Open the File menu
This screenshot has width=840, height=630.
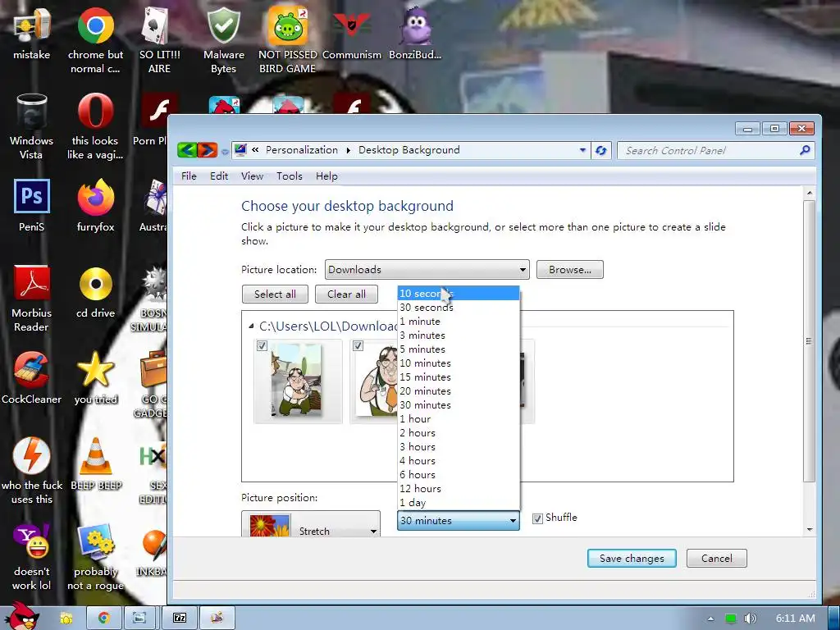189,176
